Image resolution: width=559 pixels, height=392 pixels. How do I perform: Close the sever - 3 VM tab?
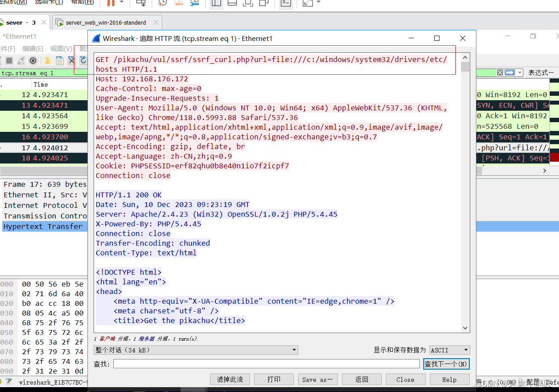point(44,22)
